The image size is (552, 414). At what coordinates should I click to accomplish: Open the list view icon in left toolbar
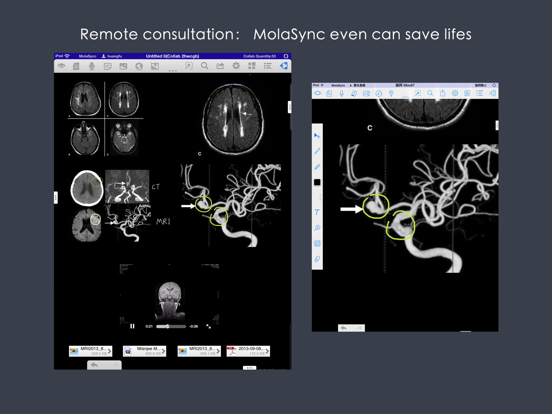tap(268, 66)
